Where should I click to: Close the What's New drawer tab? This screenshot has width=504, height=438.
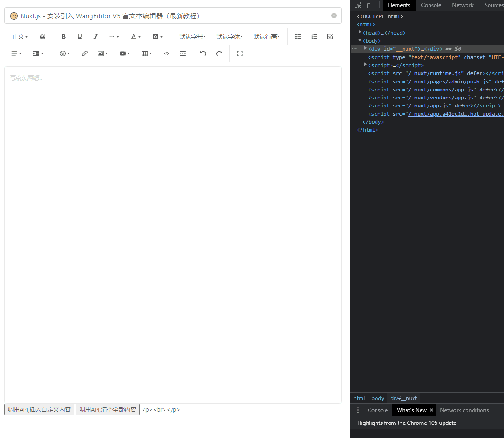click(431, 410)
